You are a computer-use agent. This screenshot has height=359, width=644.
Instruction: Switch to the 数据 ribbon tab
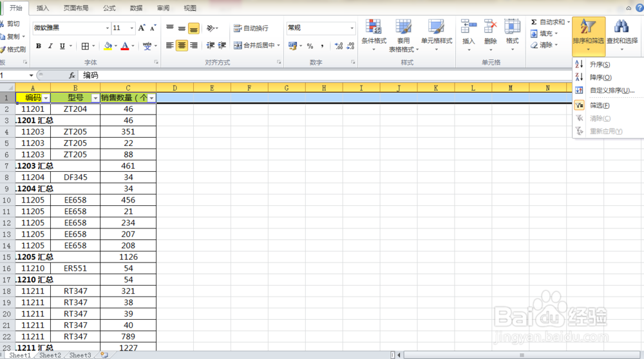pos(136,8)
